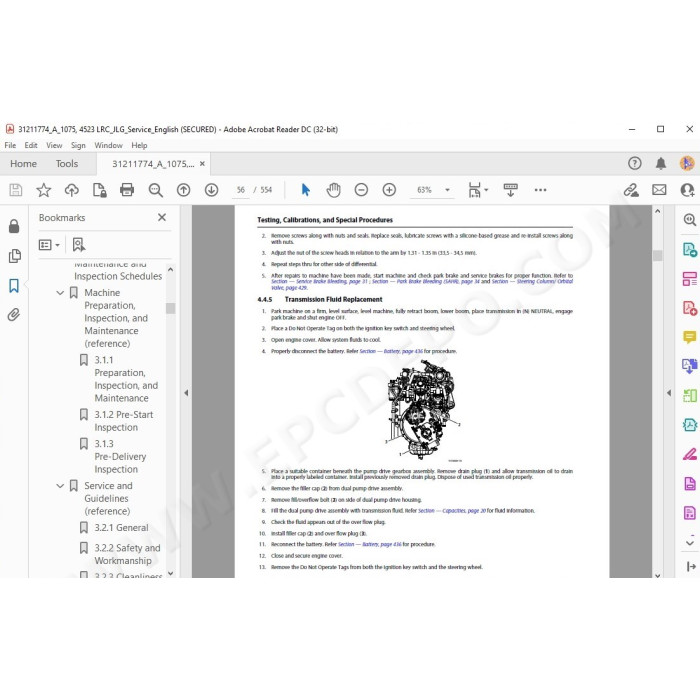
Task: Open Fill & Sign pen tool
Action: click(x=690, y=454)
